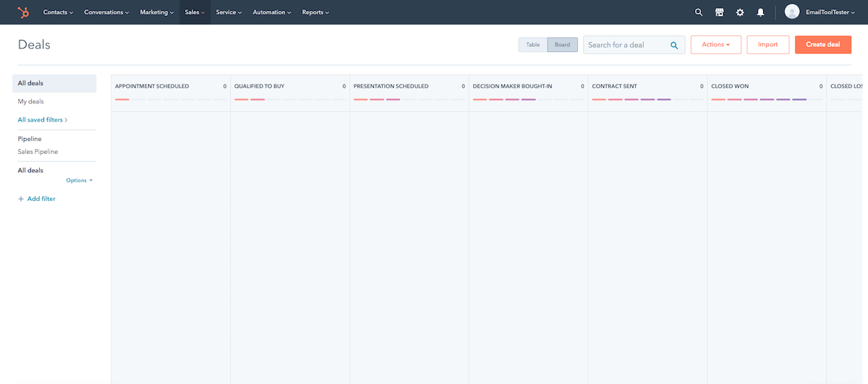Expand the EmailToolTester account menu

coord(830,12)
